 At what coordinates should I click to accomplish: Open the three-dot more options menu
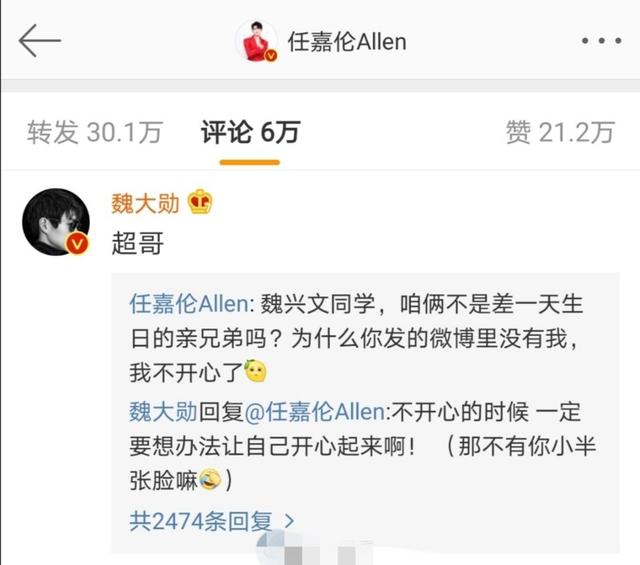602,41
